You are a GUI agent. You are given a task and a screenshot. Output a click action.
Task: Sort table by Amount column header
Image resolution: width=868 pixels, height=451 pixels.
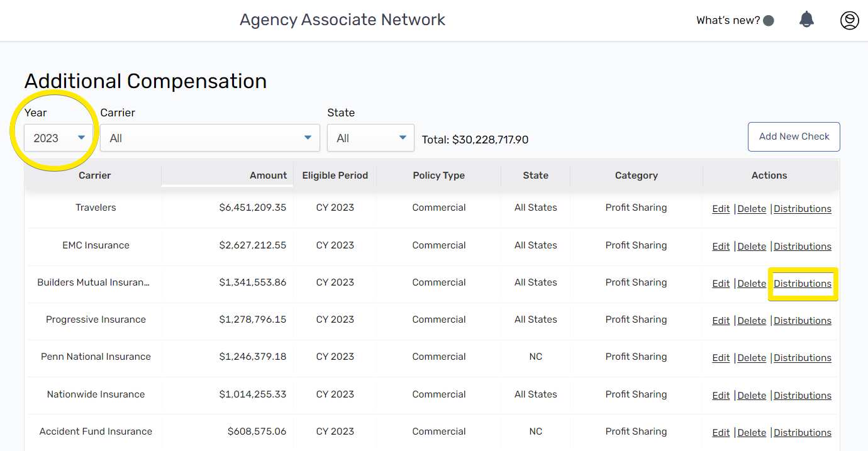tap(268, 175)
